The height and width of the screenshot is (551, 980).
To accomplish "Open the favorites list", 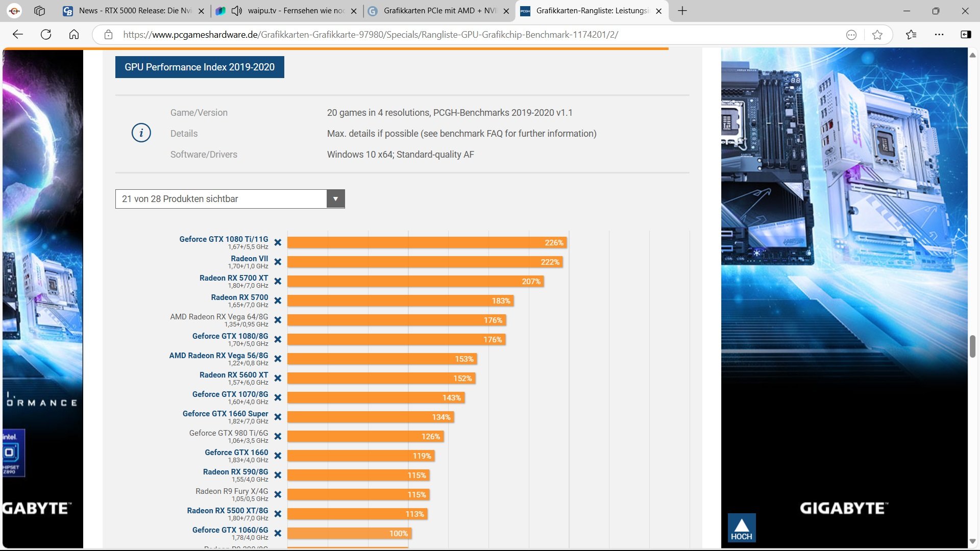I will [911, 35].
